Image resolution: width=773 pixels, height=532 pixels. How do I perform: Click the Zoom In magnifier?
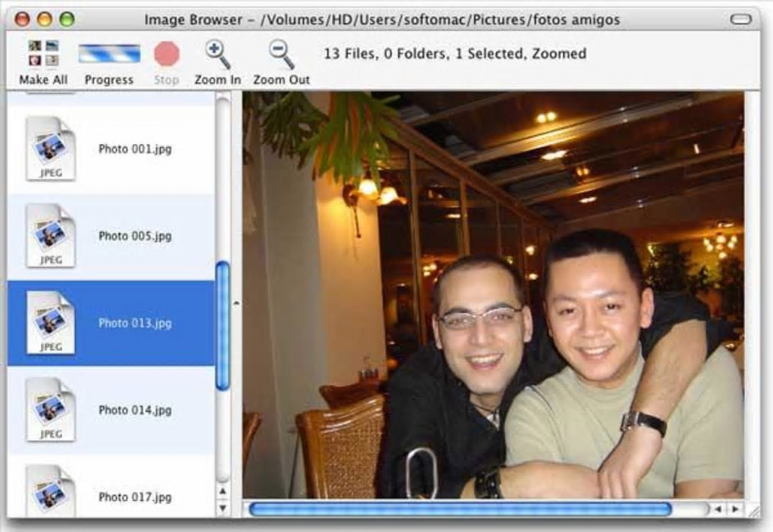pos(218,54)
